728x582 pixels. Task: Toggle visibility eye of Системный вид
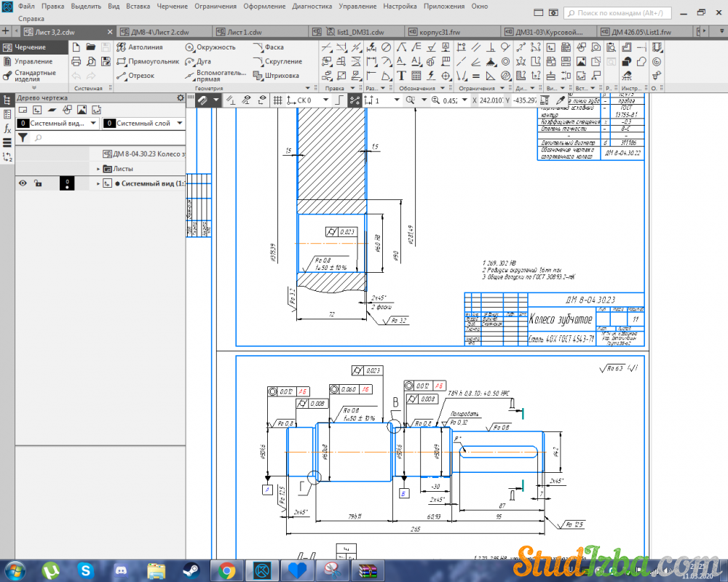23,183
